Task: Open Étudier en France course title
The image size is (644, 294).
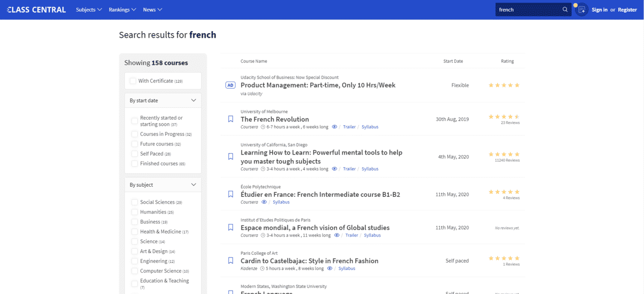Action: [x=320, y=194]
